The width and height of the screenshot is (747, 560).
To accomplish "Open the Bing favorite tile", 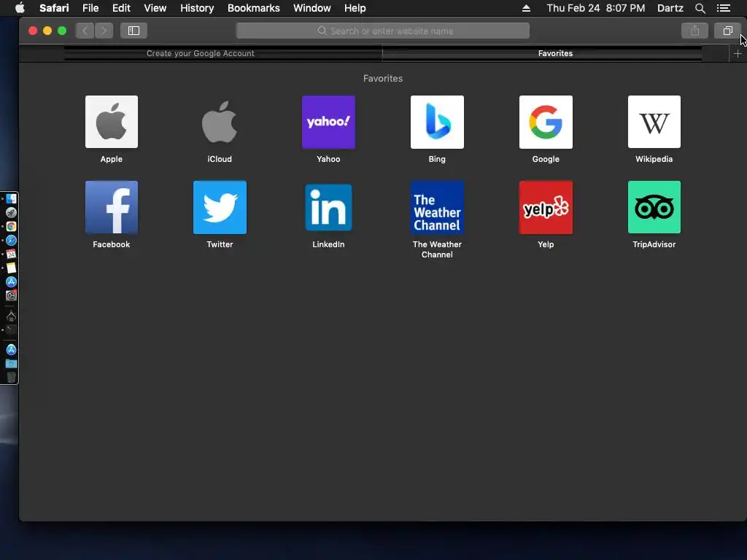I will coord(437,122).
